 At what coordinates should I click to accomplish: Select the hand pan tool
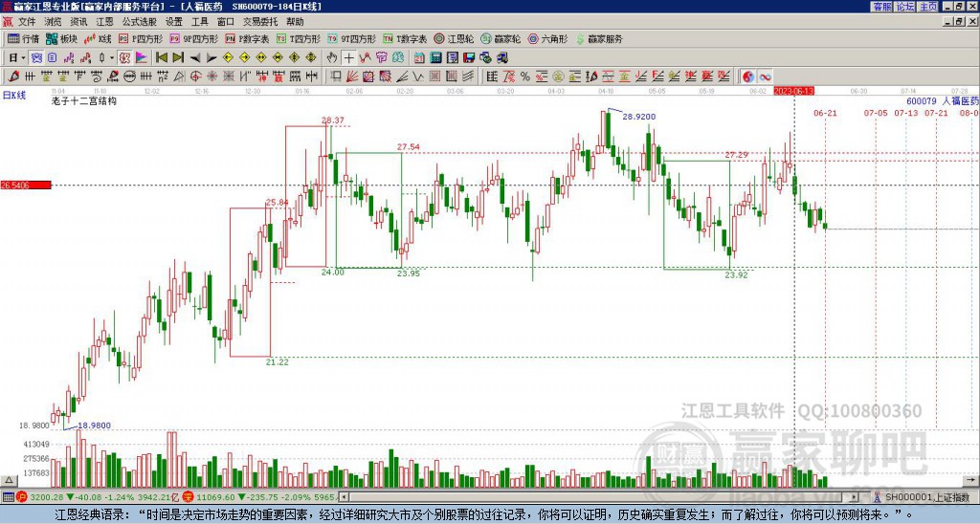click(x=332, y=57)
